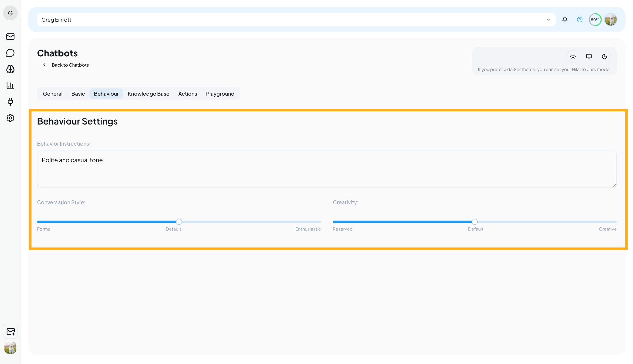Expand the Greg Einrott chatbot dropdown
Screen dimensions: 633x364
548,19
